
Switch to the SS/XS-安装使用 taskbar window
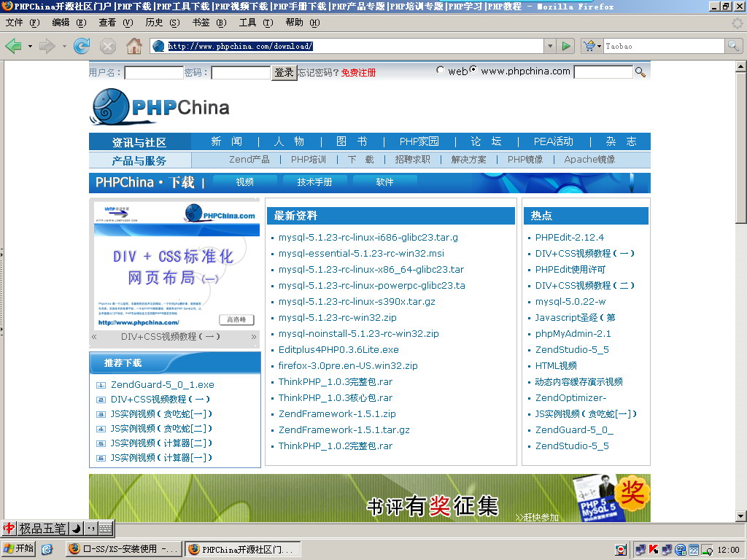click(x=124, y=549)
